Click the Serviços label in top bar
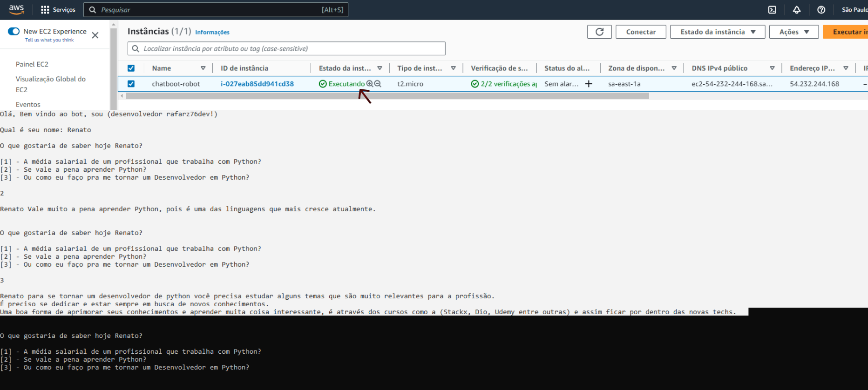 64,10
